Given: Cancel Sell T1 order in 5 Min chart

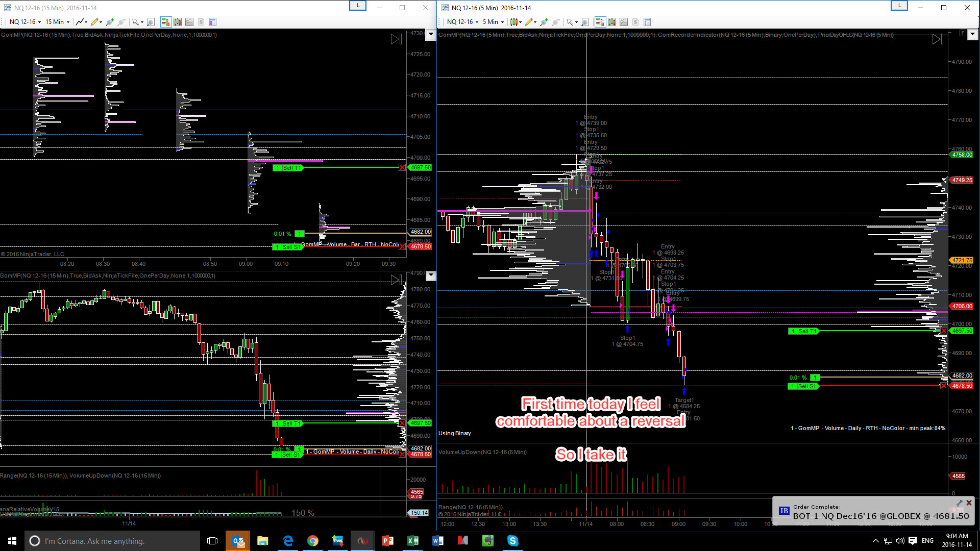Looking at the screenshot, I should tap(944, 331).
